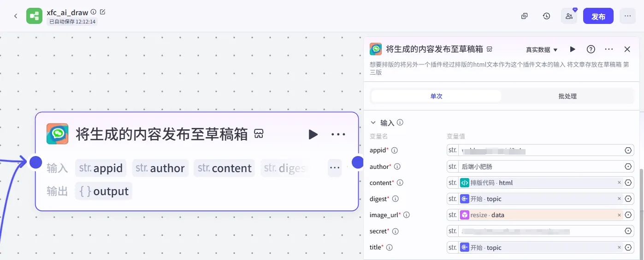The width and height of the screenshot is (644, 260).
Task: Open variable selector for the digest row
Action: (628, 199)
